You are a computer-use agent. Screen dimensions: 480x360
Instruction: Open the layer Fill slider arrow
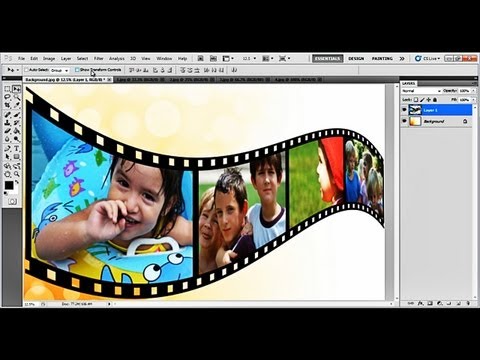tap(473, 100)
